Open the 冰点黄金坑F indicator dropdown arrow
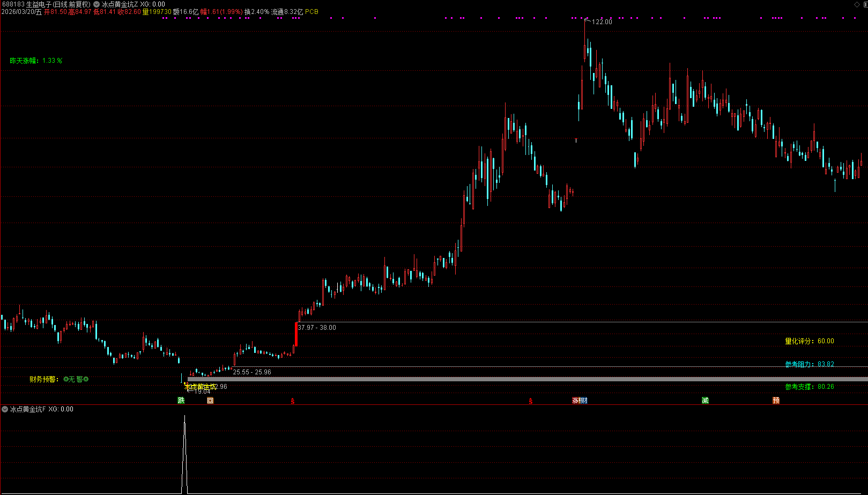Viewport: 868px width, 495px height. [5, 409]
